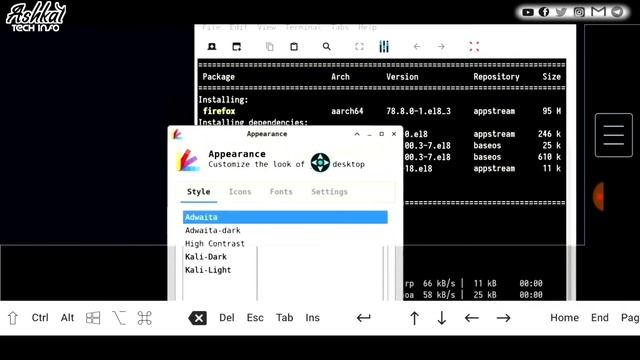This screenshot has height=360, width=640.
Task: Switch to the Settings tab in Appearance
Action: click(329, 192)
